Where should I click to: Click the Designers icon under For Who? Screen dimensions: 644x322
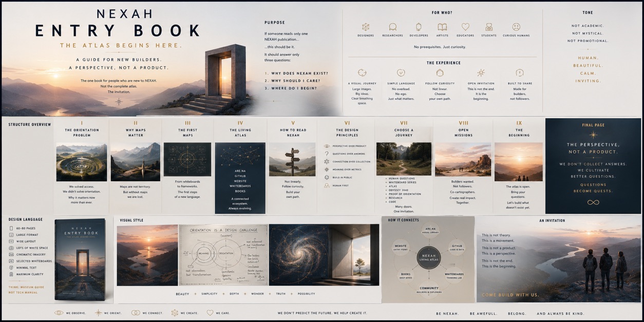click(366, 27)
